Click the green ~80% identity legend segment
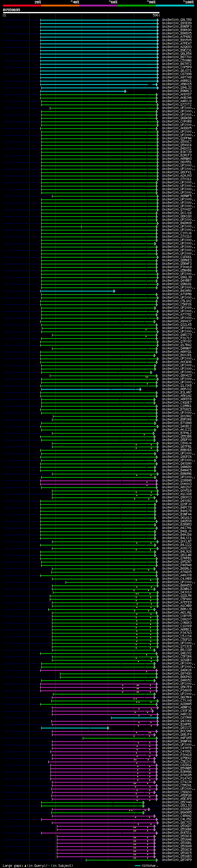197x868 pixels. pos(137,6)
